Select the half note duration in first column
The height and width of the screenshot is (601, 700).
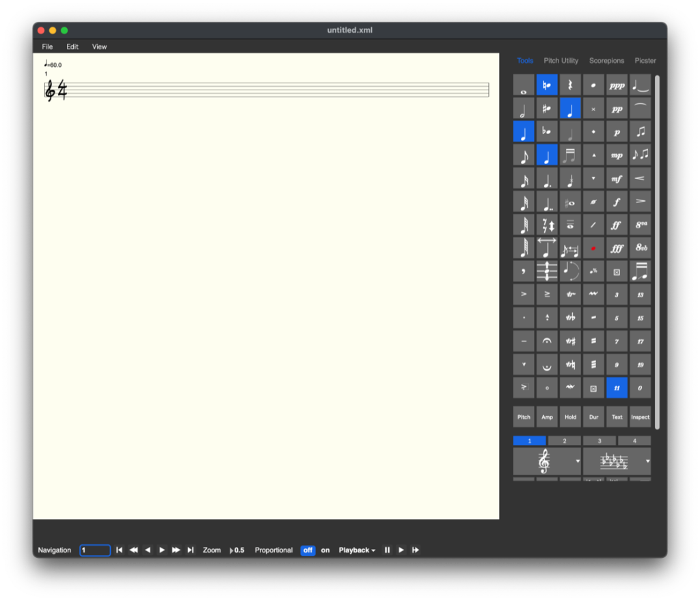point(524,109)
